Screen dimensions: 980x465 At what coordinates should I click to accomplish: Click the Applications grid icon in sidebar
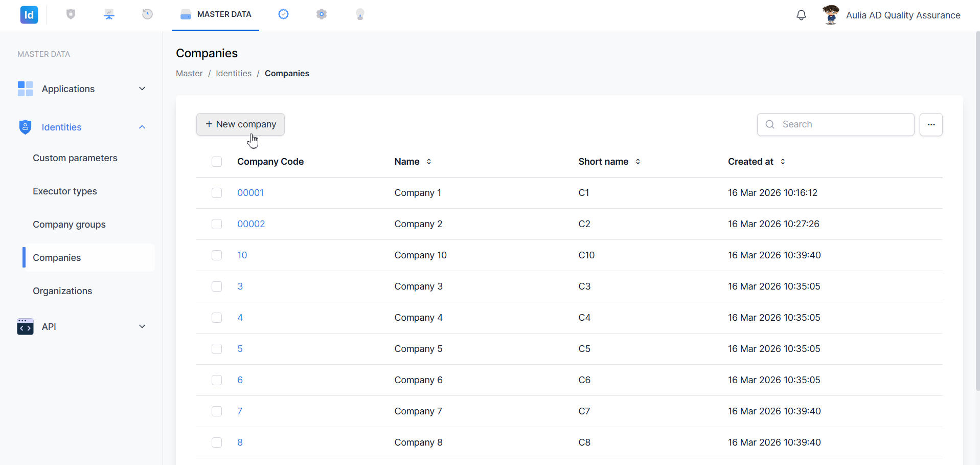[x=25, y=88]
